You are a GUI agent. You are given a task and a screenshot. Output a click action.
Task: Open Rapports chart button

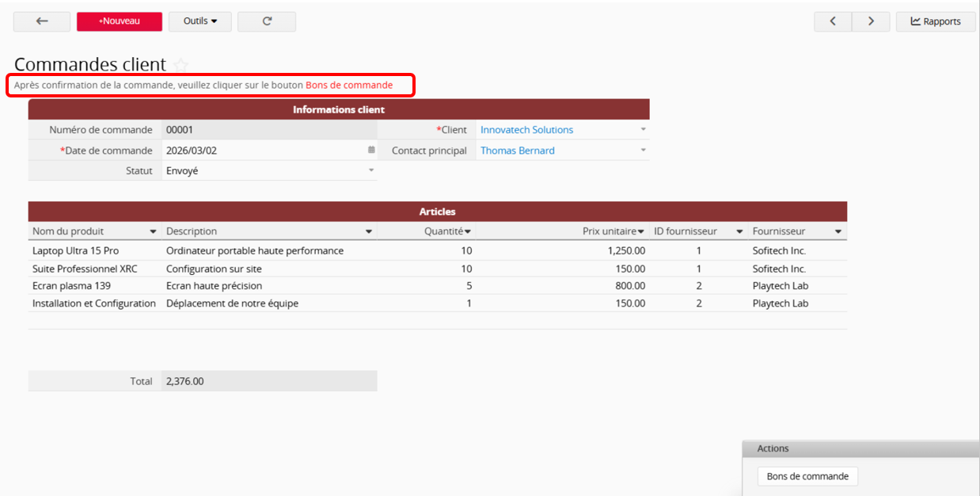tap(936, 21)
